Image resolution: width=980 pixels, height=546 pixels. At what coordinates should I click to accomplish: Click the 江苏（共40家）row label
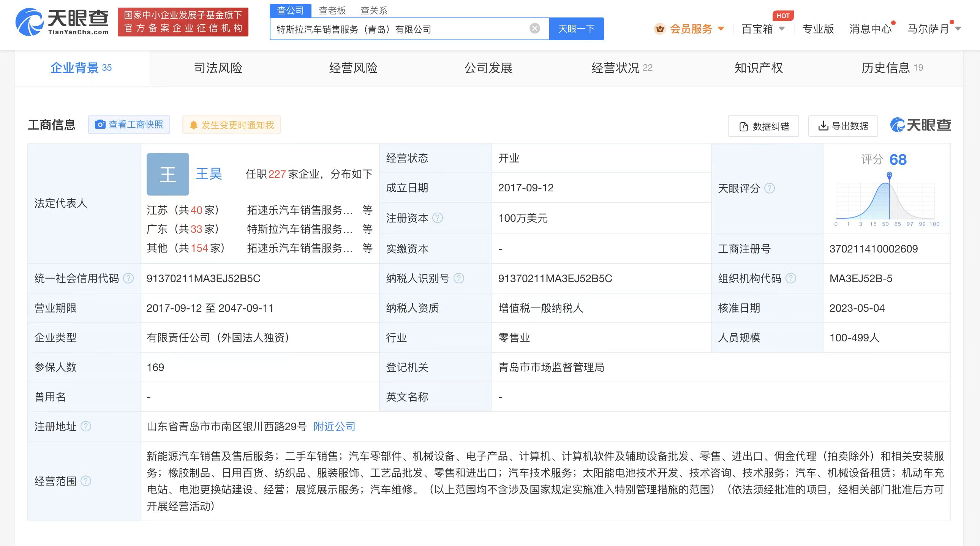click(x=183, y=210)
